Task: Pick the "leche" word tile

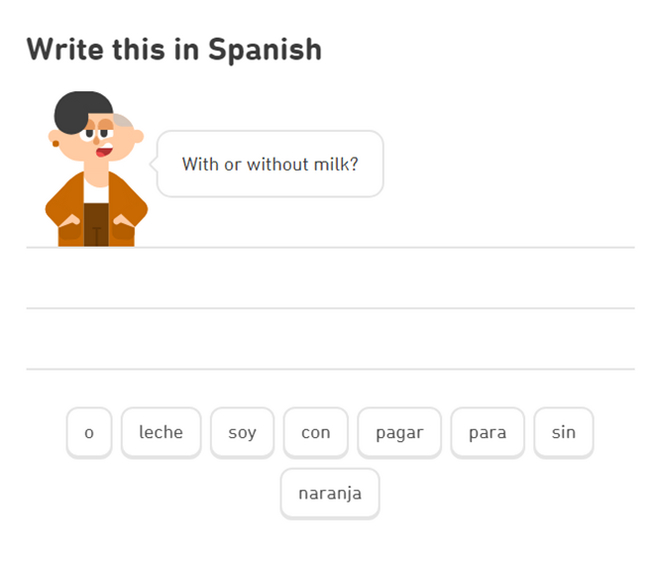Action: [x=161, y=433]
